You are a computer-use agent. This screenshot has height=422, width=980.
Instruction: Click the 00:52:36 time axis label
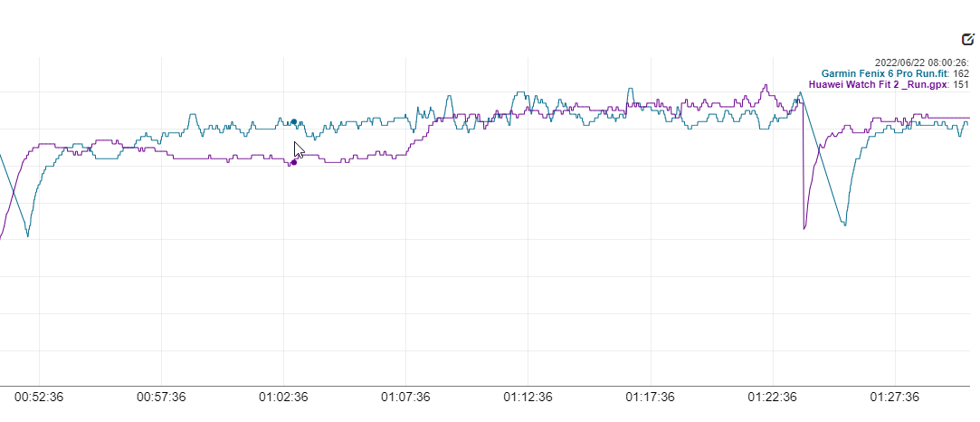[x=39, y=397]
